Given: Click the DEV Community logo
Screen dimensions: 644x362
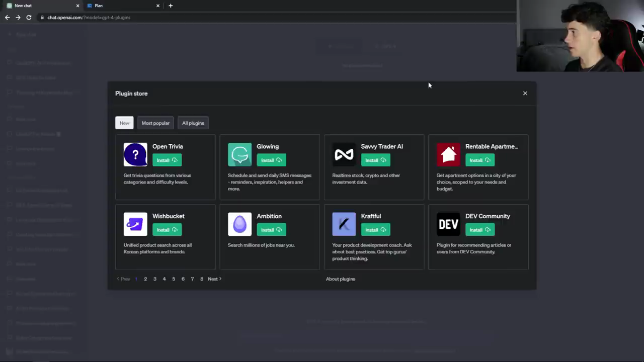Looking at the screenshot, I should click(x=448, y=224).
